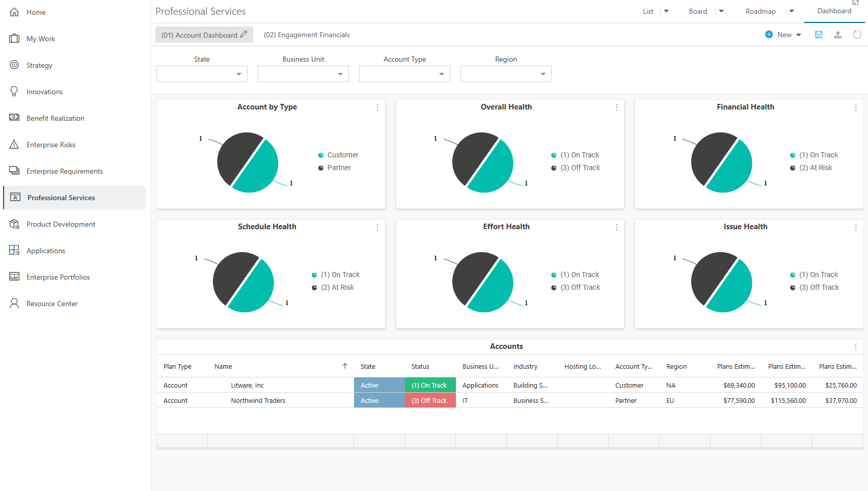Refresh the dashboard with circular arrow
Screen dimensions: 868x491
[x=857, y=35]
